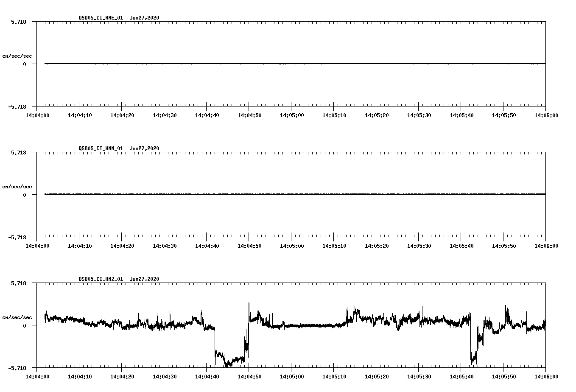Click the QSD05_CI_HNZ_01 chart title
The image size is (576, 392).
click(119, 279)
